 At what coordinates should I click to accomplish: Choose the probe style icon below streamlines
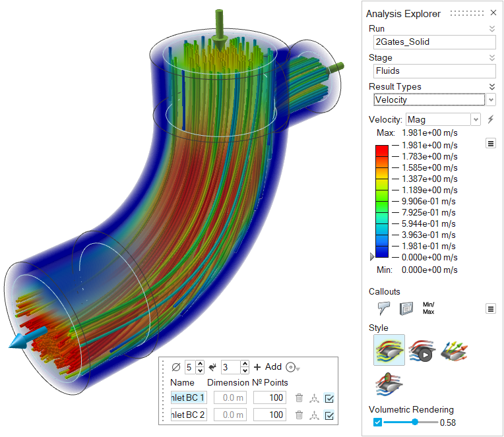(x=389, y=384)
